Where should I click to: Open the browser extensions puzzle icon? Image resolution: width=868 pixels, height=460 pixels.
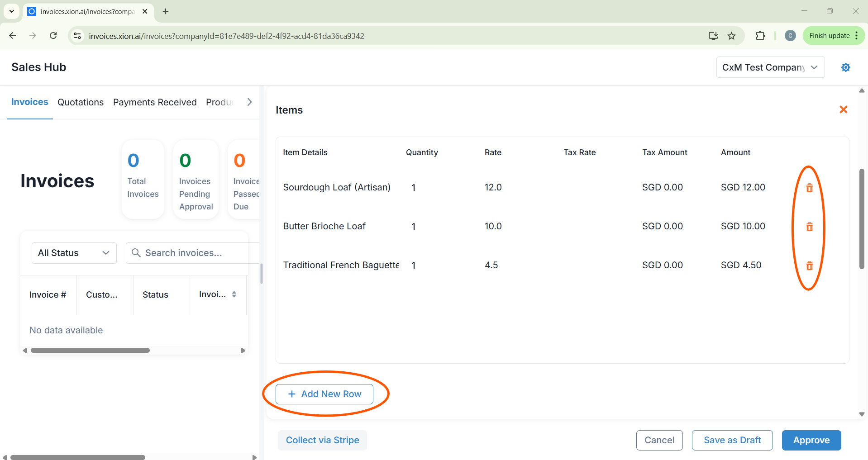point(760,36)
